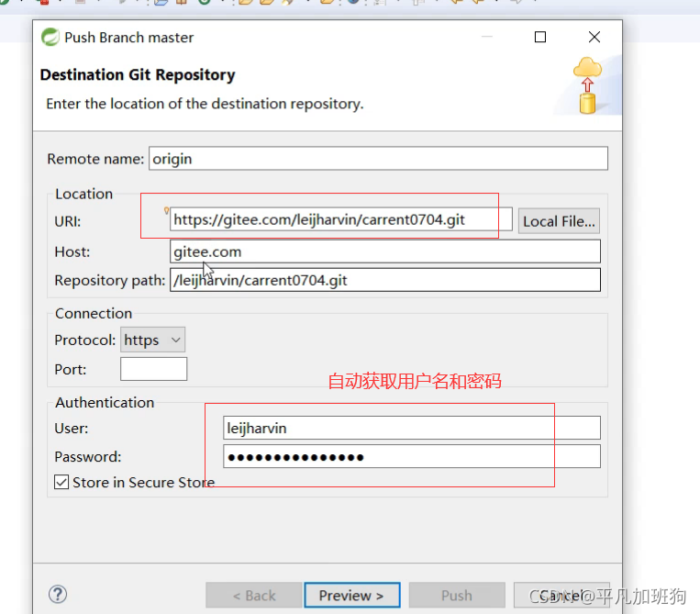The image size is (700, 614).
Task: Focus the Host field containing gitee.com
Action: [384, 251]
